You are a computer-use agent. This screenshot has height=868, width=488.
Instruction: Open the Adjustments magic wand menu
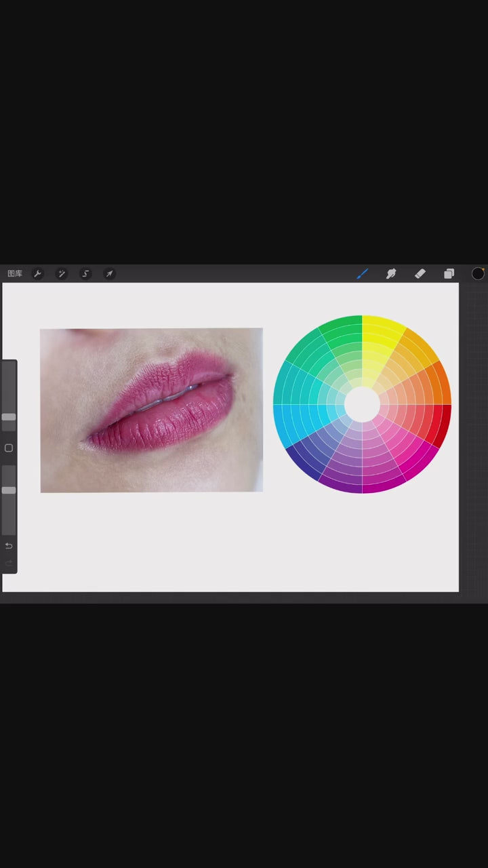(x=62, y=274)
